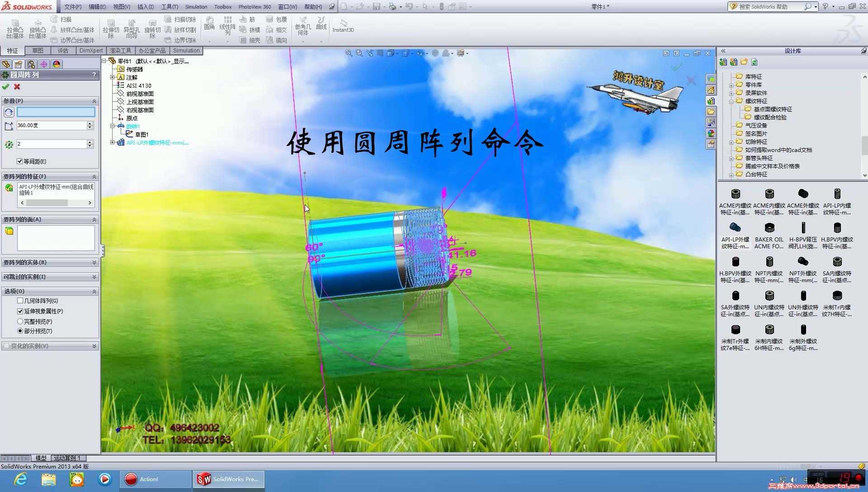The height and width of the screenshot is (492, 868).
Task: Open the 工具(T) menu
Action: tap(170, 7)
